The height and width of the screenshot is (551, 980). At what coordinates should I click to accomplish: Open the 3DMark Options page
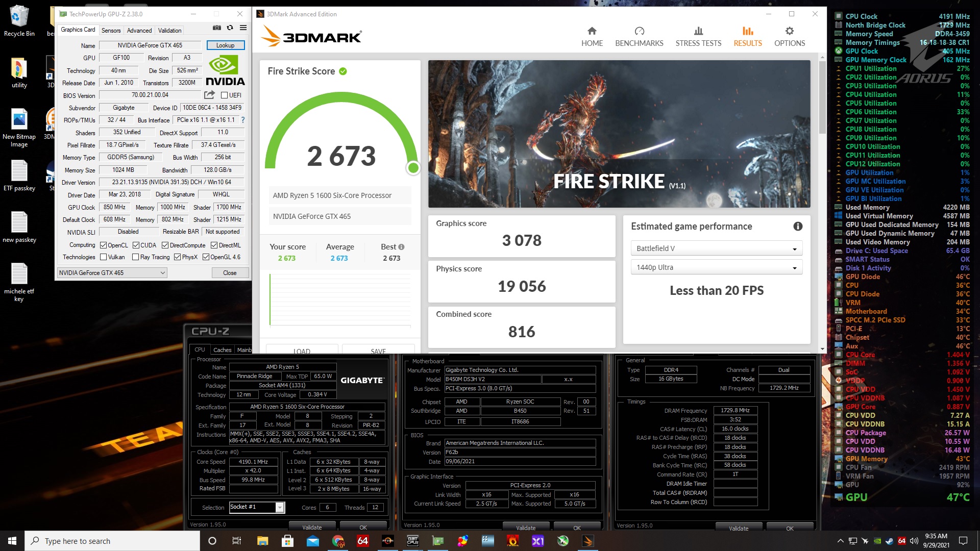790,37
